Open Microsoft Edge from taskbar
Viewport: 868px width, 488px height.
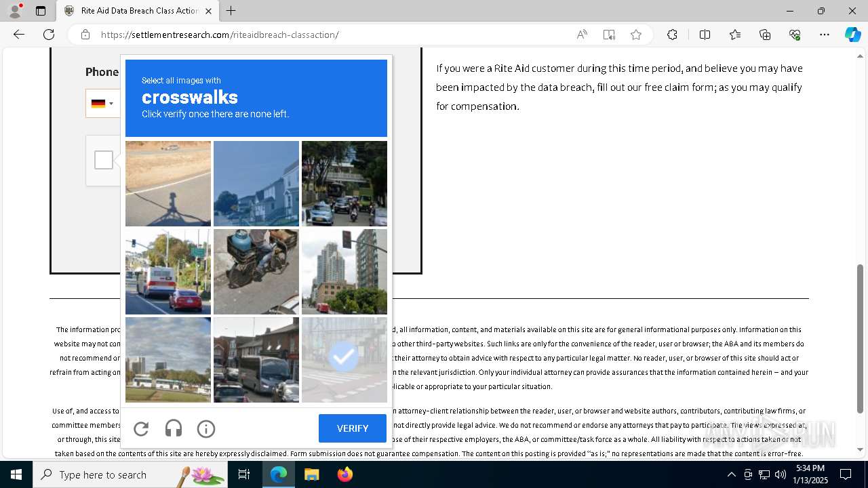pyautogui.click(x=279, y=474)
